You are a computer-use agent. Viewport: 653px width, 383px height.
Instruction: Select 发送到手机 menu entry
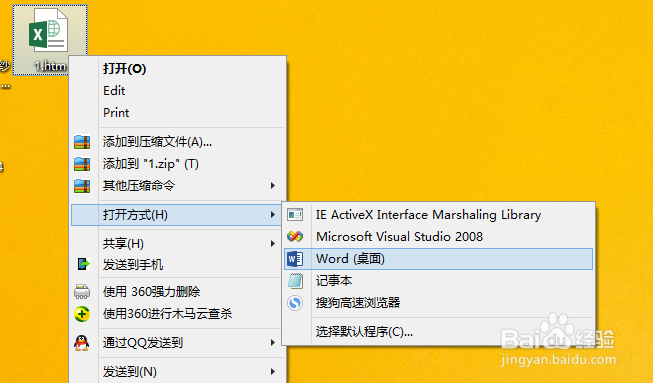point(133,264)
